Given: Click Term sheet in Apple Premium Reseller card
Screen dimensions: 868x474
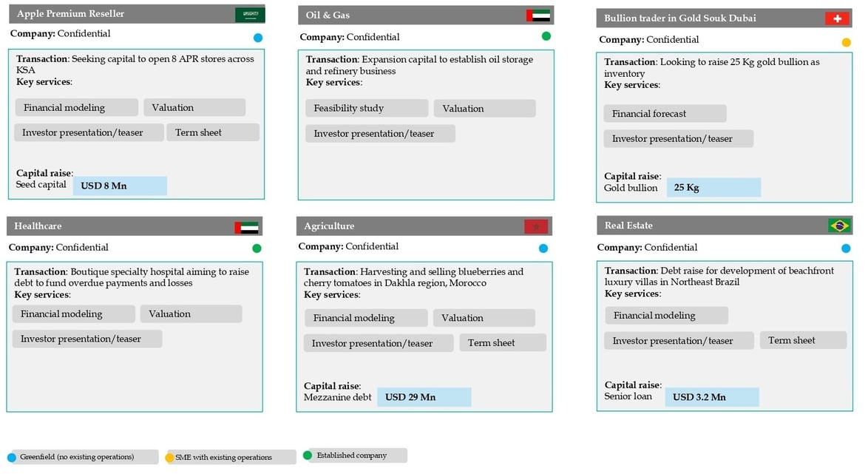Looking at the screenshot, I should pyautogui.click(x=213, y=132).
